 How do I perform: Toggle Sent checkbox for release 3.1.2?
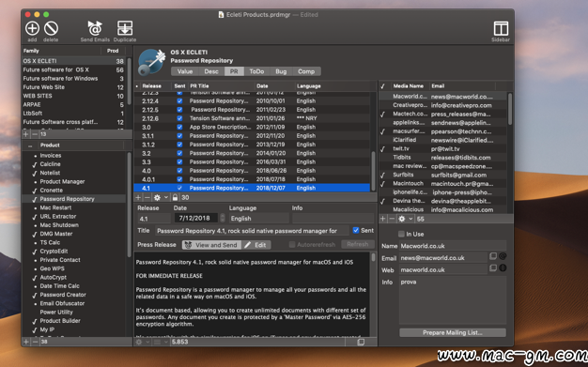[179, 145]
